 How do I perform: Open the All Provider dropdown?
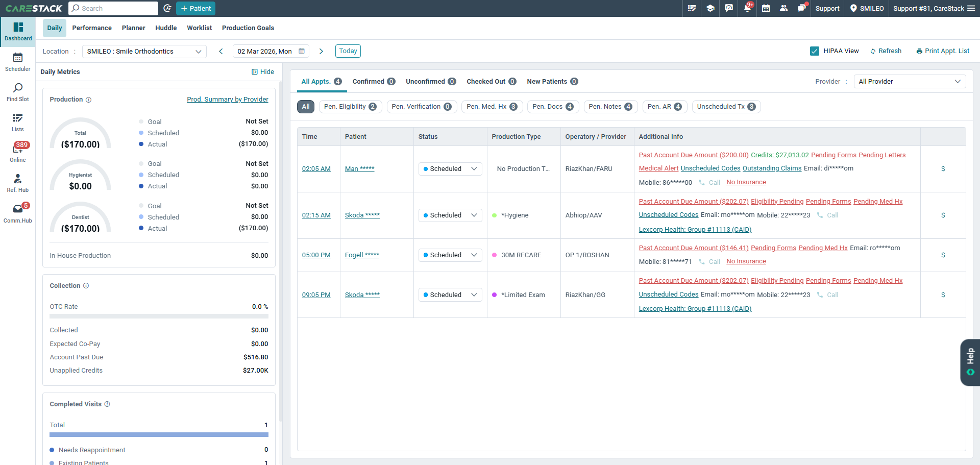point(910,82)
